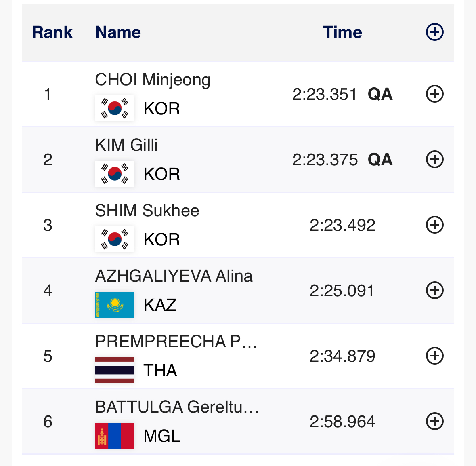Viewport: 476px width, 466px height.
Task: Expand AZHGALIYEVA Alina row details
Action: [x=435, y=290]
